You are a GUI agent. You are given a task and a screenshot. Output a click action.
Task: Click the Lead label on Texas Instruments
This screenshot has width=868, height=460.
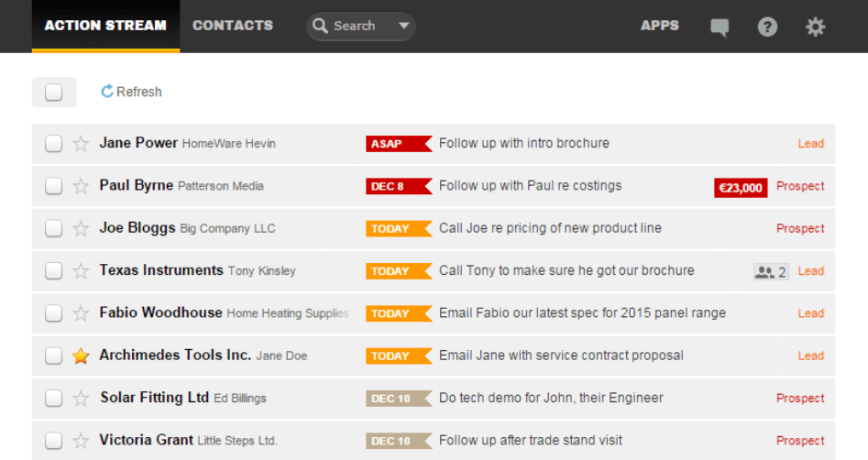(810, 271)
